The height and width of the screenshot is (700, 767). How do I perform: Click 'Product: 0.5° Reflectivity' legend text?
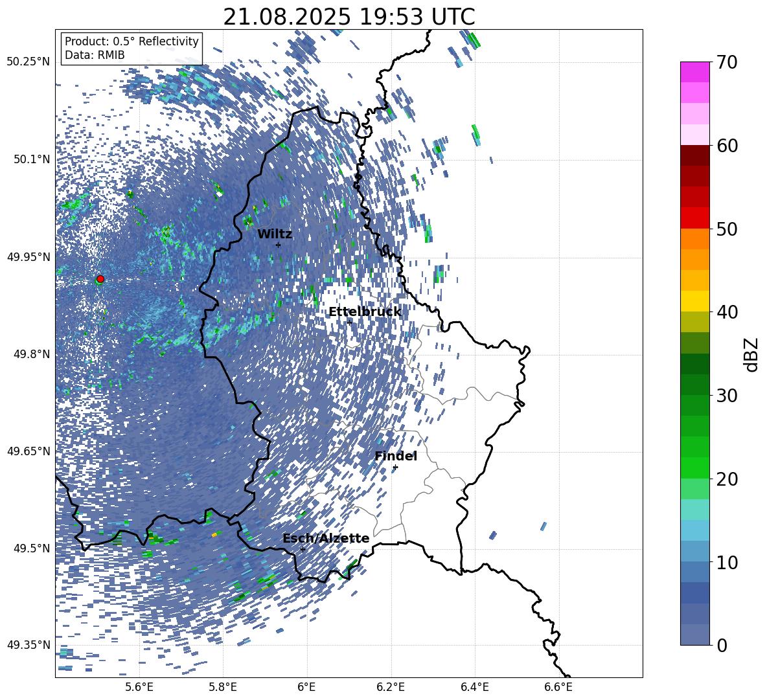[x=132, y=41]
